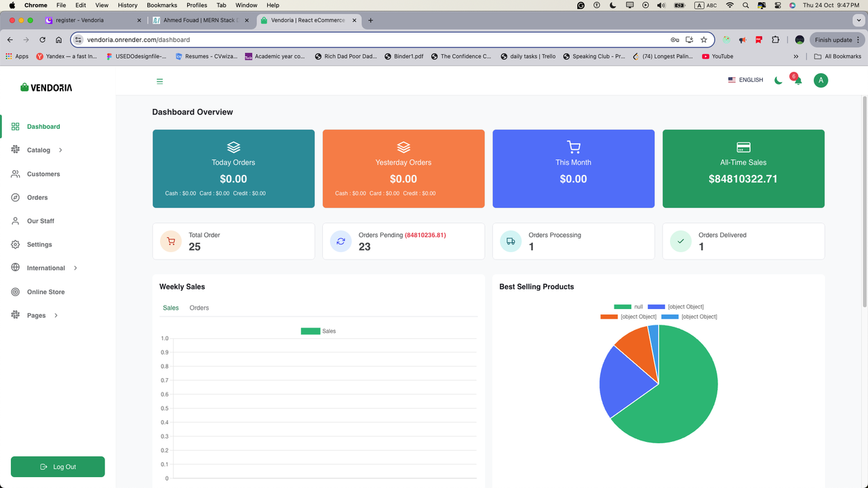Click the Orders Processing truck icon
The image size is (868, 488).
511,241
